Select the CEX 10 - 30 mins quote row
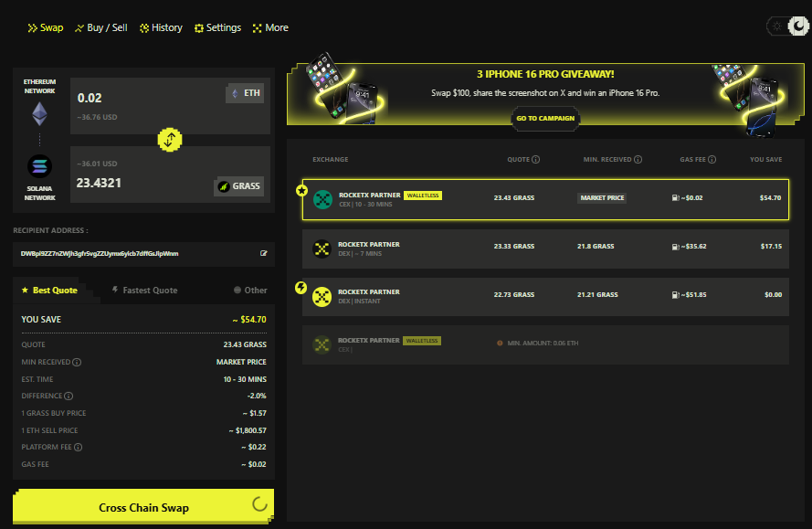 545,199
